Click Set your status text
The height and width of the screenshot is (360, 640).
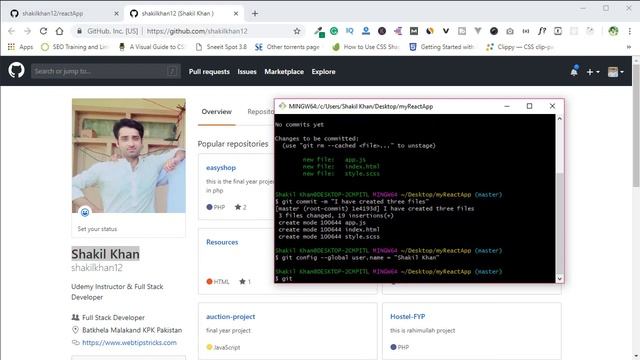coord(97,229)
